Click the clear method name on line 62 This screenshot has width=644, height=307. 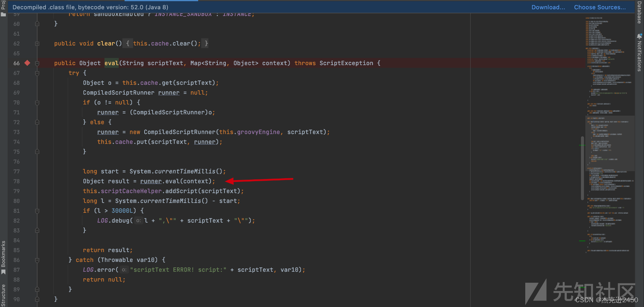click(x=106, y=43)
